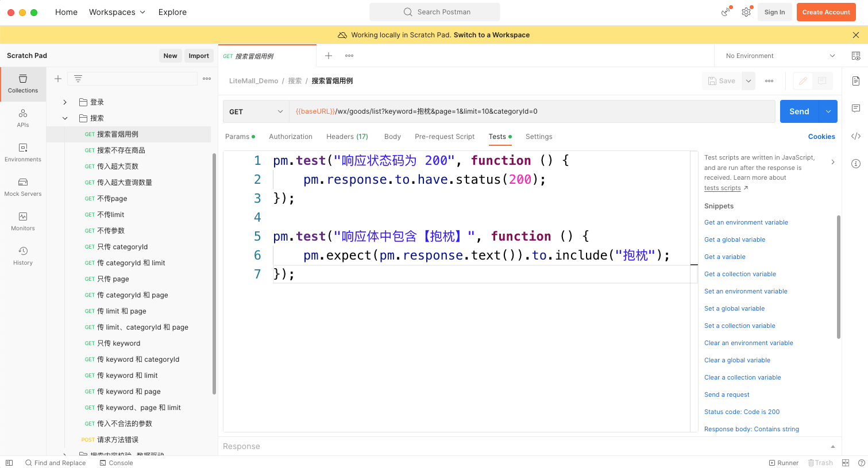Expand the Response pane arrow
868x468 pixels.
(x=833, y=447)
